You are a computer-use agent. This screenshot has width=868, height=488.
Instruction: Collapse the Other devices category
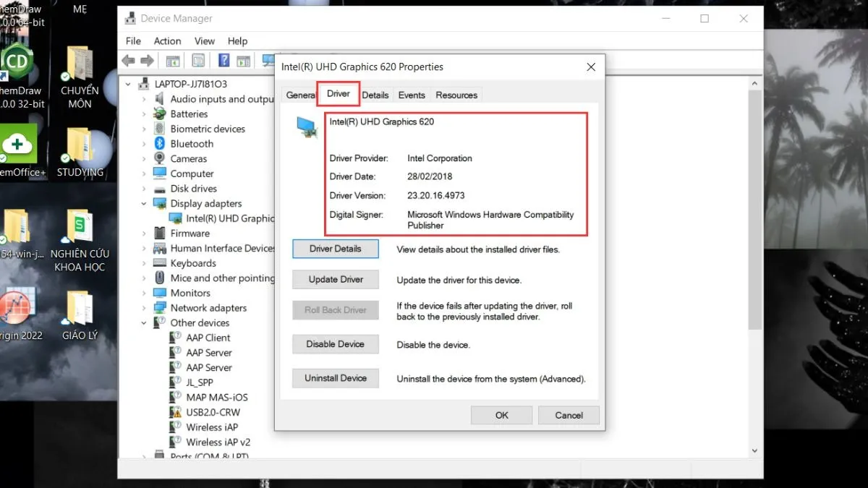click(144, 323)
